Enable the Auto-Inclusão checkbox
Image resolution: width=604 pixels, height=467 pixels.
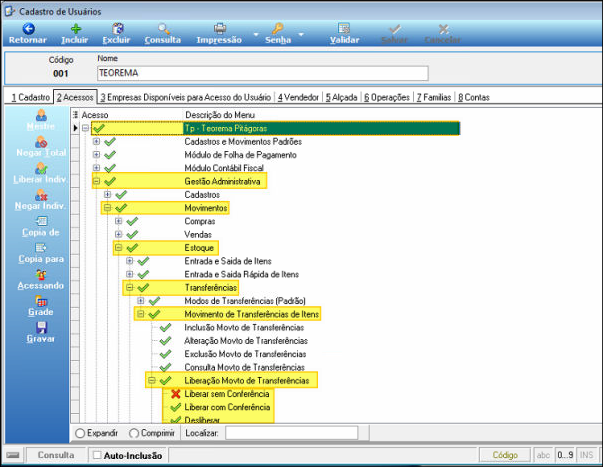click(97, 455)
